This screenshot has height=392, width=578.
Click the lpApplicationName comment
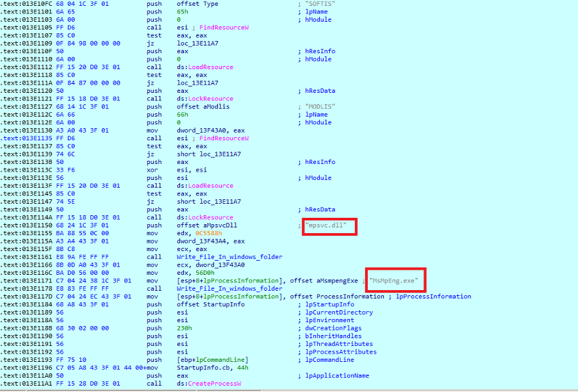click(x=337, y=376)
